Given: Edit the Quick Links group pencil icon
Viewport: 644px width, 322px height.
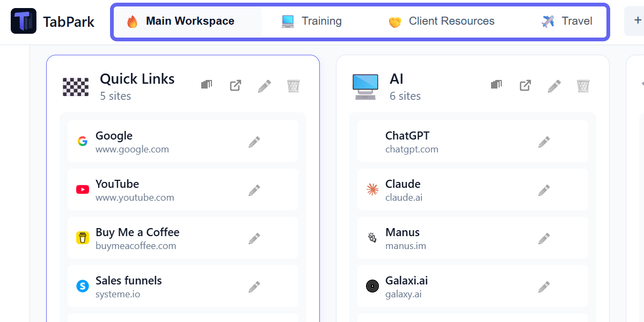Looking at the screenshot, I should 265,86.
